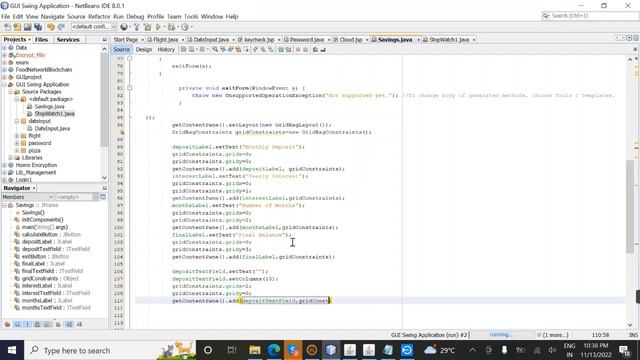Click the Comment code editor icon
Viewport: 640px width, 360px height.
point(316,49)
